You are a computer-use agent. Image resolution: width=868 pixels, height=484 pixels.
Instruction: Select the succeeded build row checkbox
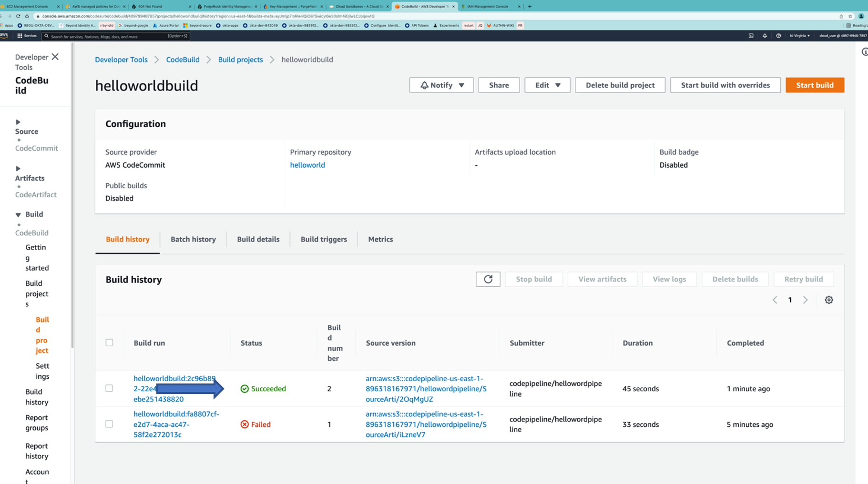[x=109, y=388]
